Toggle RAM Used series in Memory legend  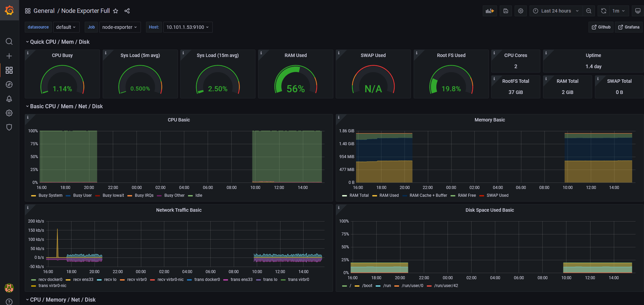[389, 195]
